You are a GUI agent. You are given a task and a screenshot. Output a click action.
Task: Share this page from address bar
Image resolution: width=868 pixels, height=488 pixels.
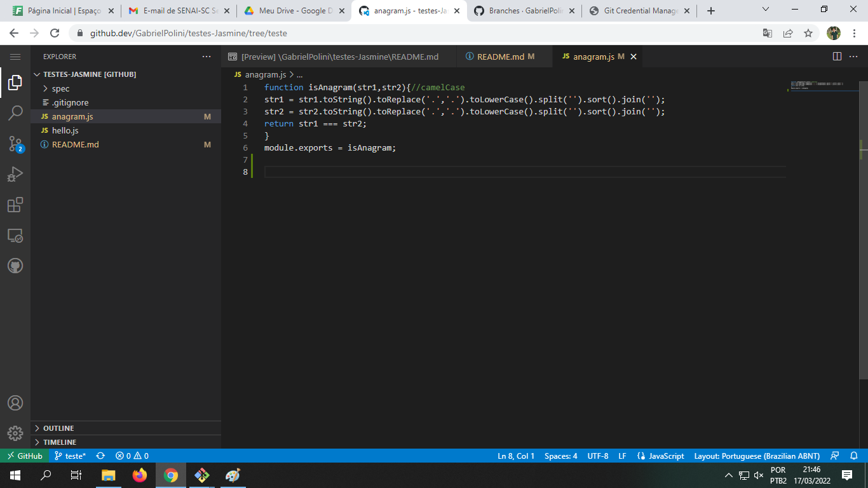tap(788, 33)
